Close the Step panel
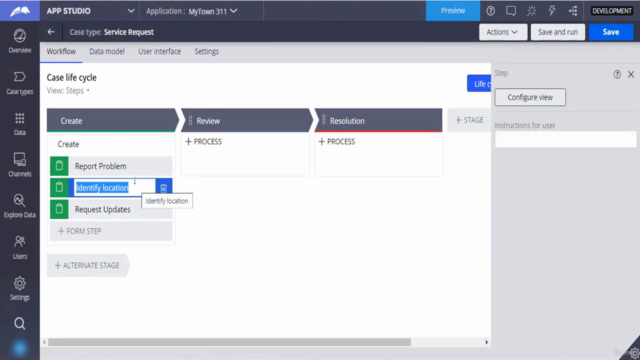Screen dimensions: 640x360 coord(631,74)
